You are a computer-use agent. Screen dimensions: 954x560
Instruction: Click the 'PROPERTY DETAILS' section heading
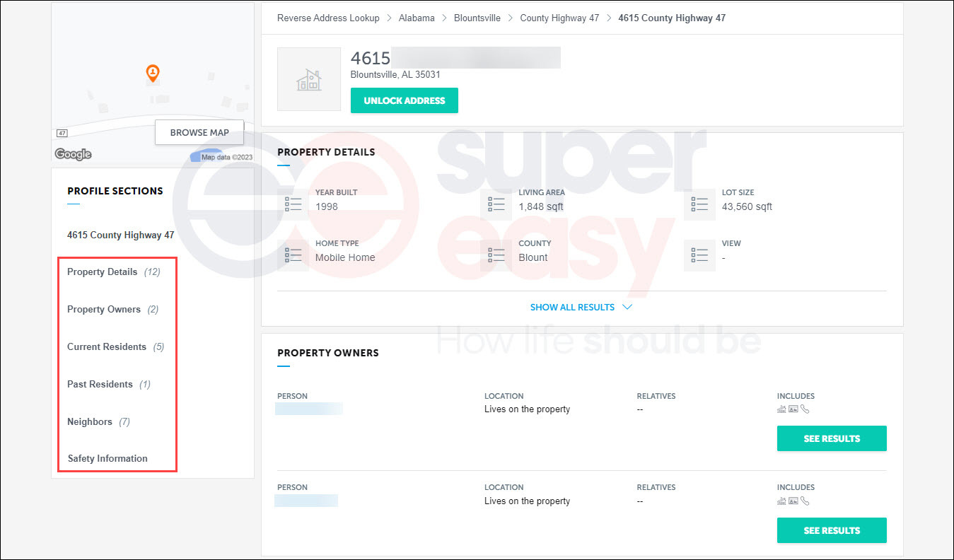pyautogui.click(x=326, y=152)
